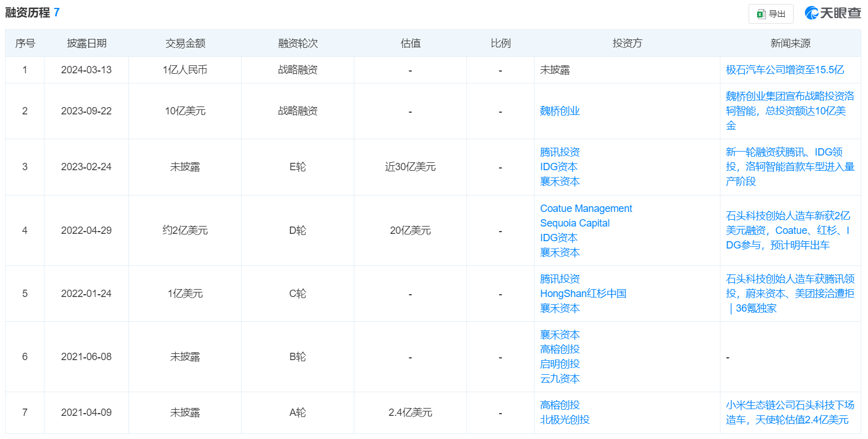
Task: Open news about 魏桥创业集团战略投资洛轲智能
Action: click(x=790, y=111)
